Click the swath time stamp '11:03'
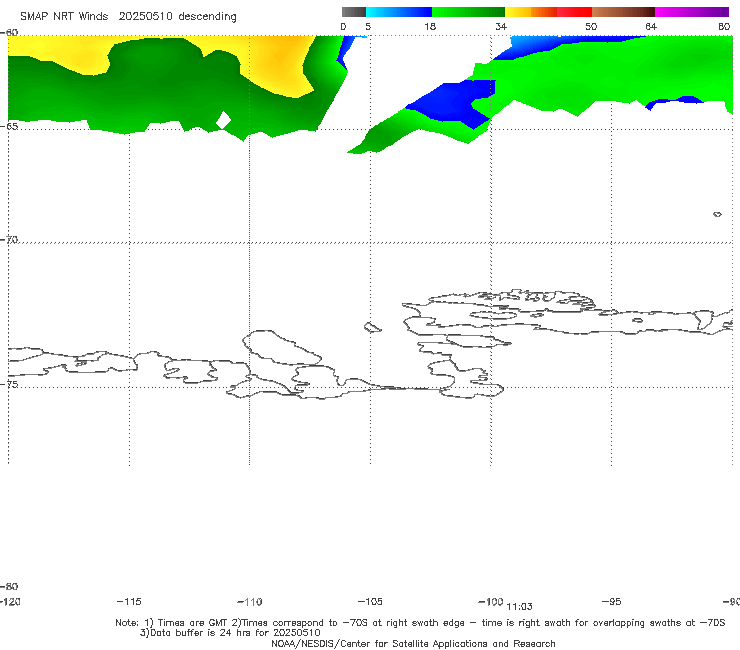Image resolution: width=740 pixels, height=650 pixels. point(519,607)
